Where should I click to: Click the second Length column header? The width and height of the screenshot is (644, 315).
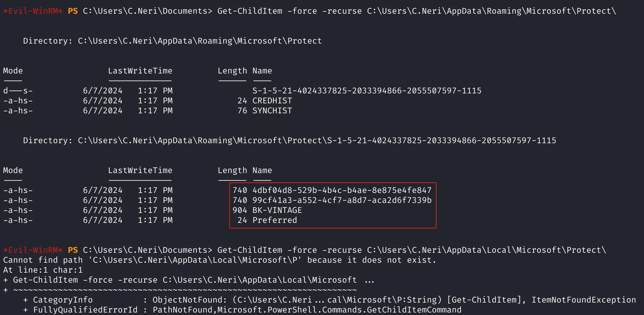tap(232, 171)
